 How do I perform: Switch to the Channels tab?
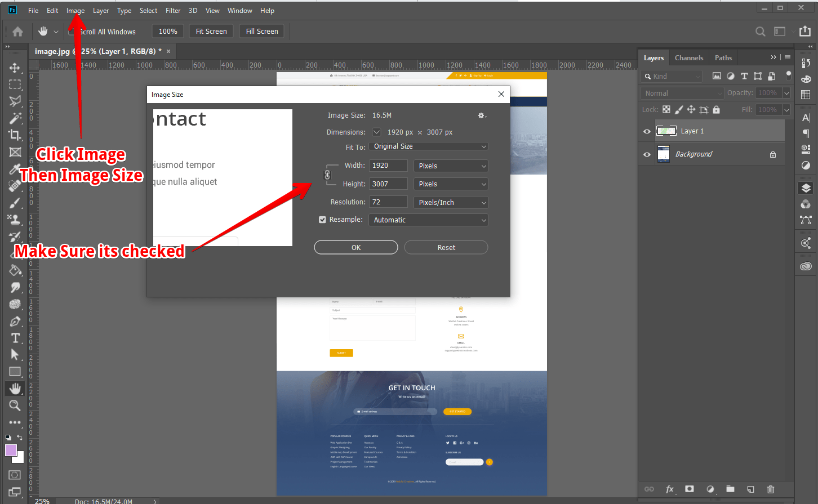(688, 58)
